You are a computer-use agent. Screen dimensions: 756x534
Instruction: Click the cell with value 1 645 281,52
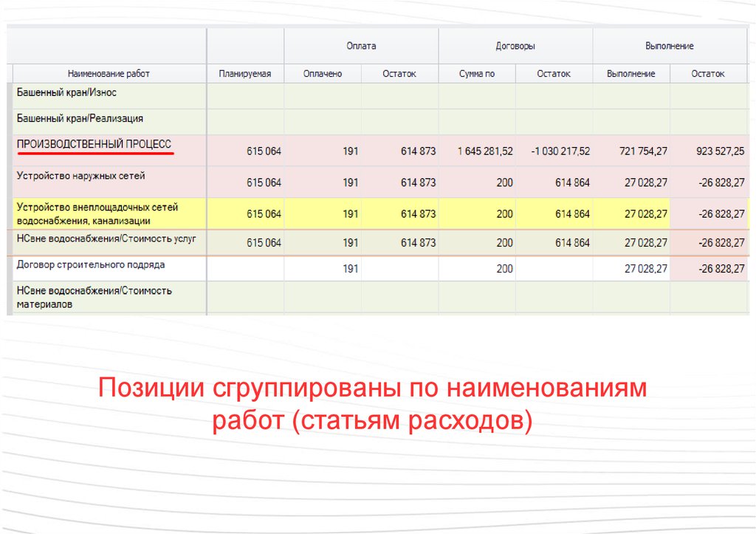tap(484, 151)
